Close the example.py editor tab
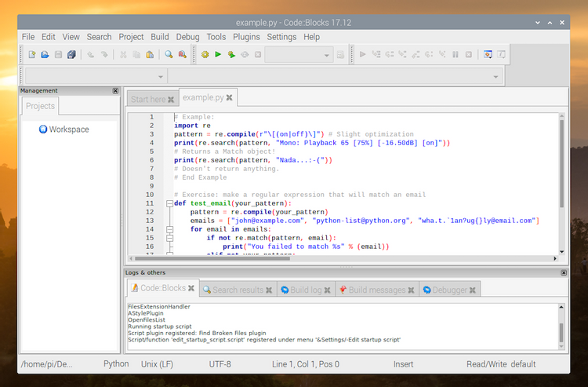 230,99
